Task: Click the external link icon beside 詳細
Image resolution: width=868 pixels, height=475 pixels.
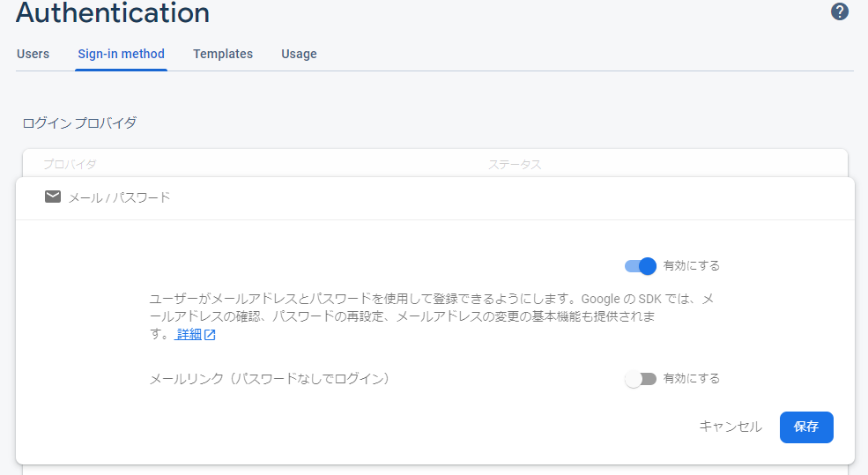Action: 210,334
